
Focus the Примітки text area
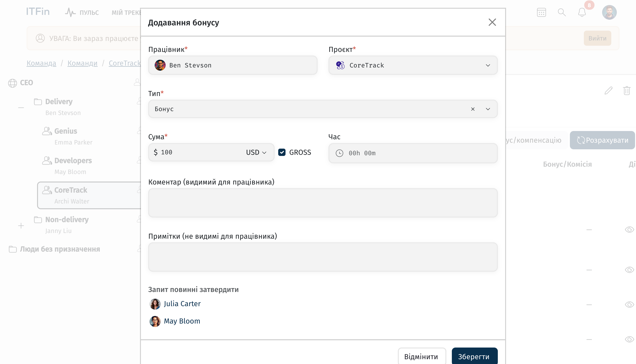click(323, 257)
